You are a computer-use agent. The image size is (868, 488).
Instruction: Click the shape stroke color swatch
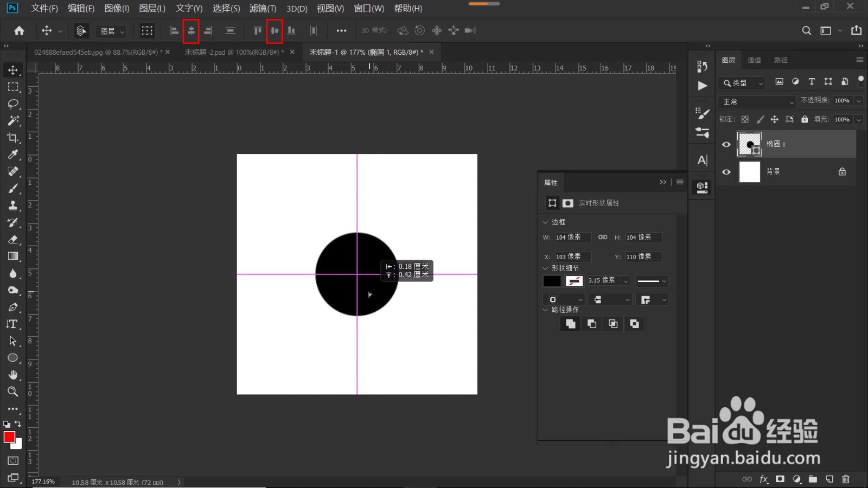[574, 281]
